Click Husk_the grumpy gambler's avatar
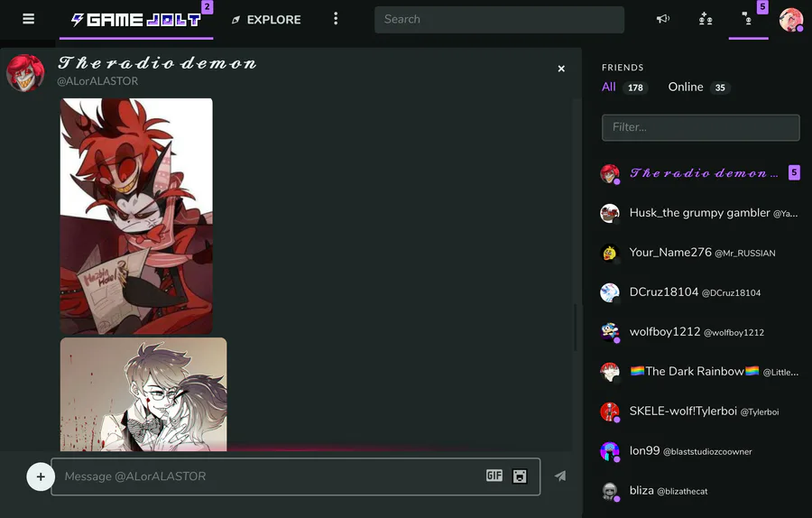The height and width of the screenshot is (518, 812). pyautogui.click(x=610, y=213)
